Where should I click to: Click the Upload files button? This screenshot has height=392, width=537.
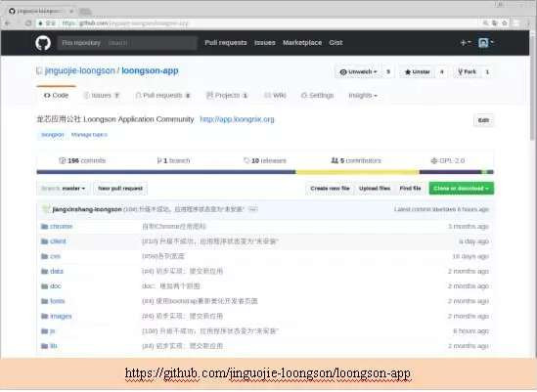click(x=375, y=189)
